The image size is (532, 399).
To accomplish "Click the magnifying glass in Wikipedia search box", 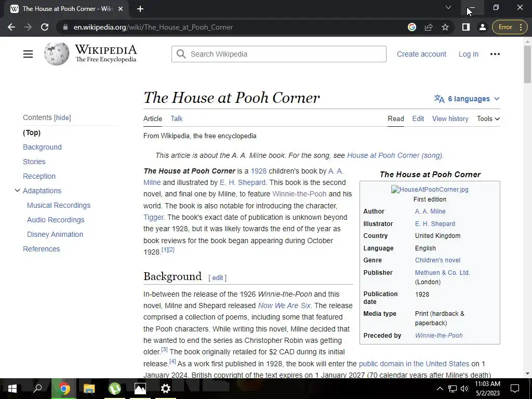I will click(x=181, y=54).
